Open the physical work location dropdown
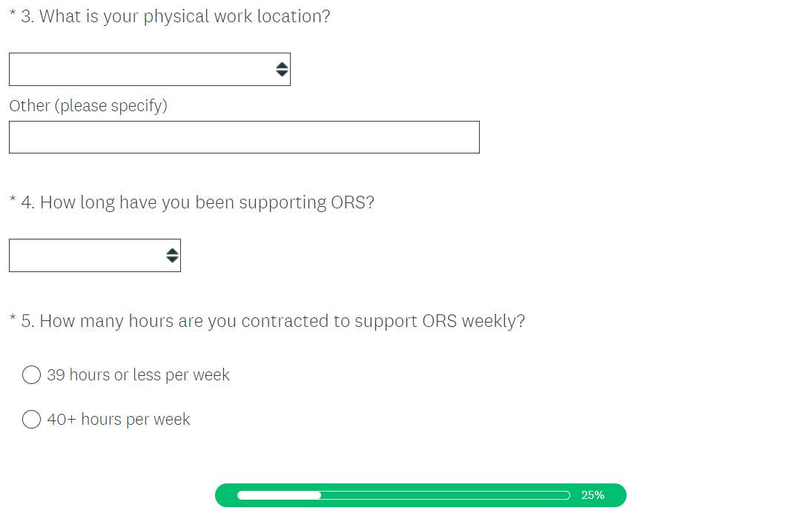 pyautogui.click(x=141, y=70)
